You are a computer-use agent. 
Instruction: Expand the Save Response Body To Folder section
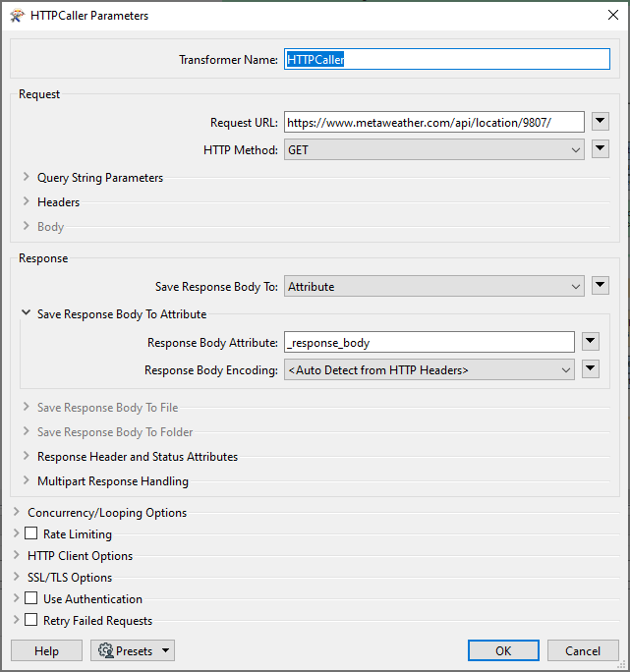click(27, 430)
